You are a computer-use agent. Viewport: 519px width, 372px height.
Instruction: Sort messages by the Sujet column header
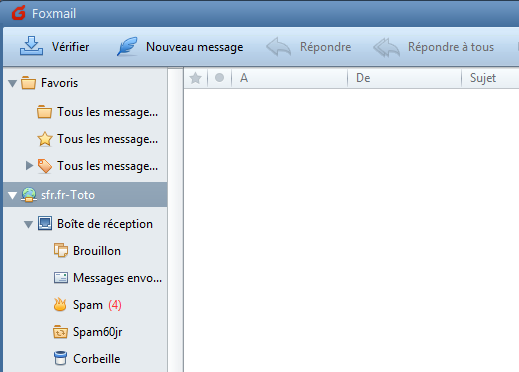490,78
